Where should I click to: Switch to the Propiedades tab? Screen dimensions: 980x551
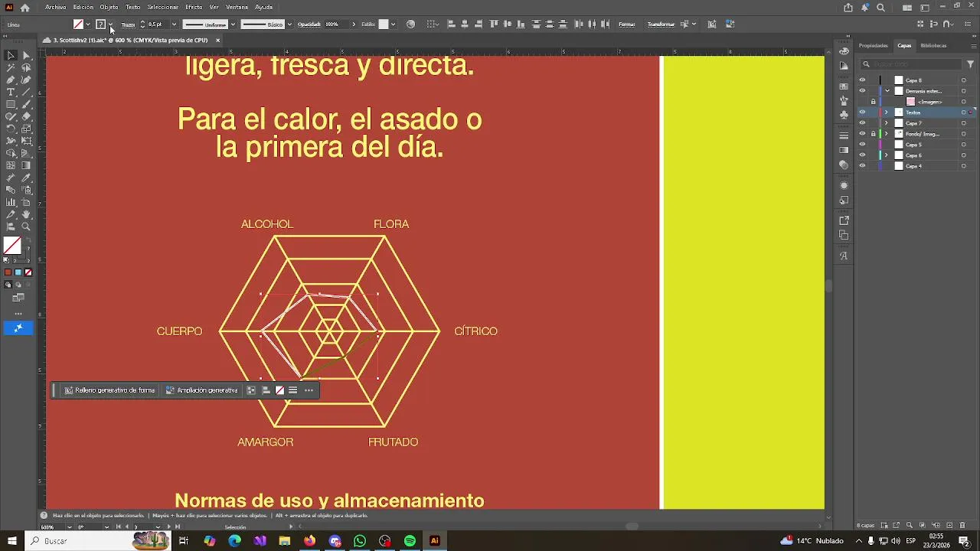click(x=873, y=45)
